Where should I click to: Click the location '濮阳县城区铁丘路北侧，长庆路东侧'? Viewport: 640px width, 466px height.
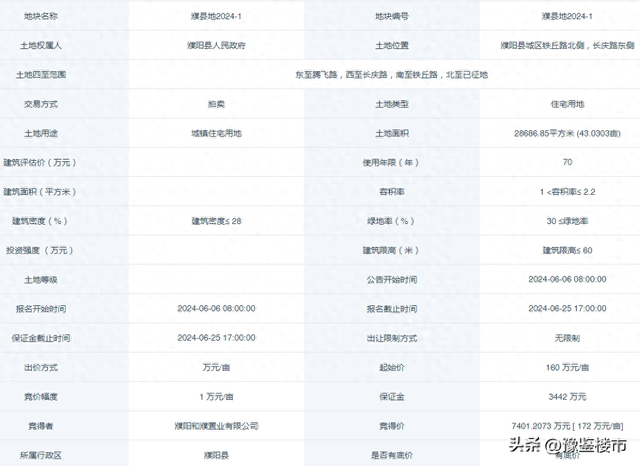point(567,45)
